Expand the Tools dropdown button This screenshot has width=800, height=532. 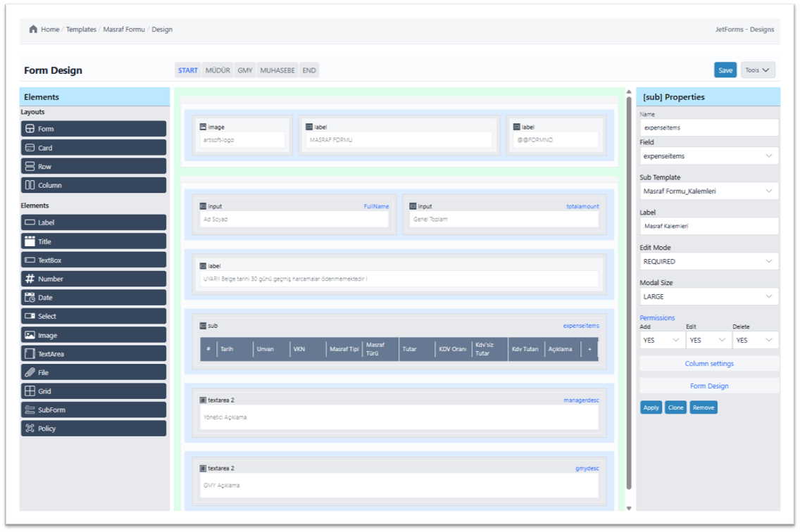[x=758, y=70]
